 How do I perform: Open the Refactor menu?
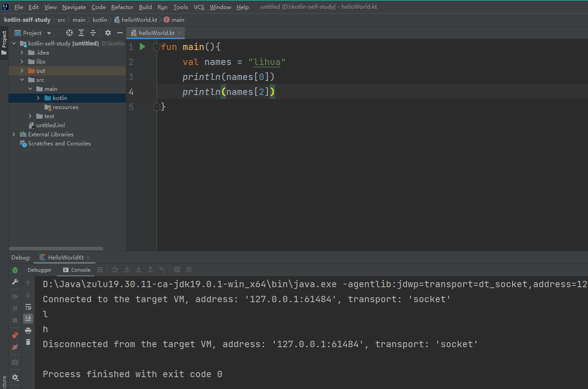(x=122, y=7)
